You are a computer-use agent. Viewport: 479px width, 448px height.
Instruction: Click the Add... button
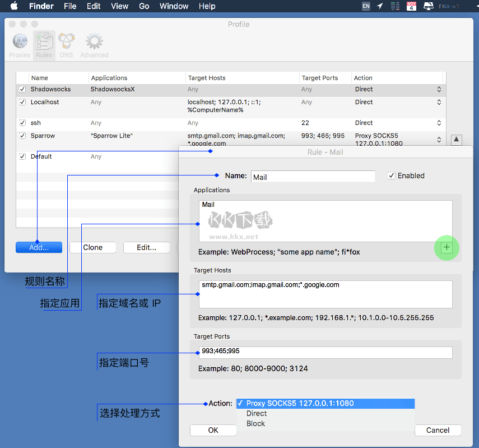39,247
